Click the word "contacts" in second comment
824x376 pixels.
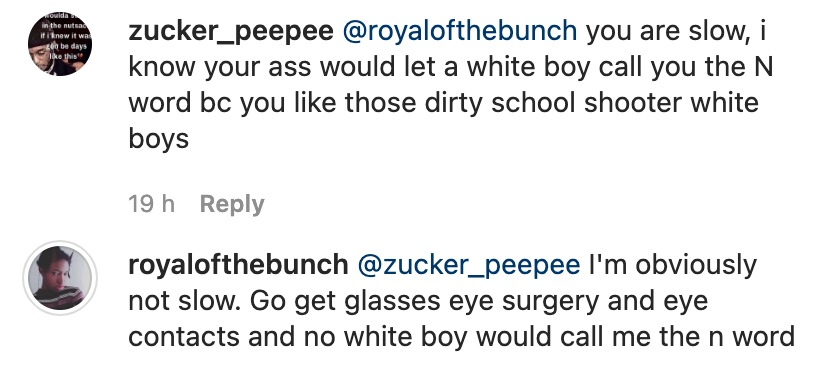tap(184, 336)
